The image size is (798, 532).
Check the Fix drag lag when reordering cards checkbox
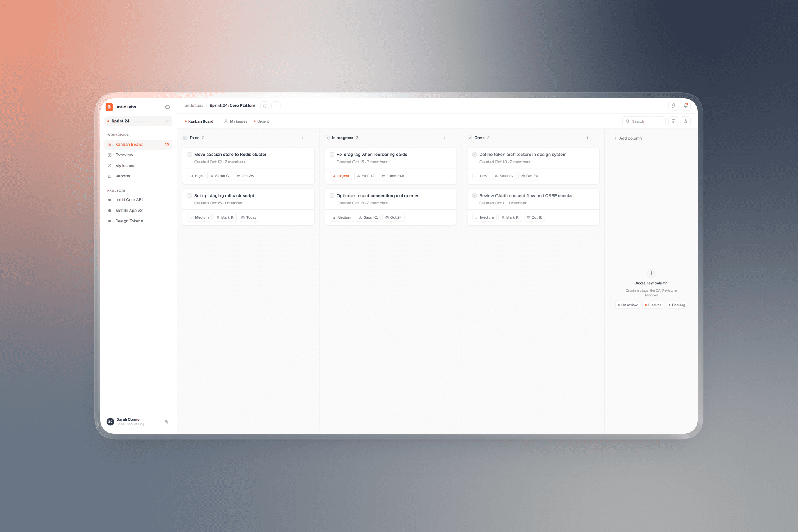click(332, 154)
